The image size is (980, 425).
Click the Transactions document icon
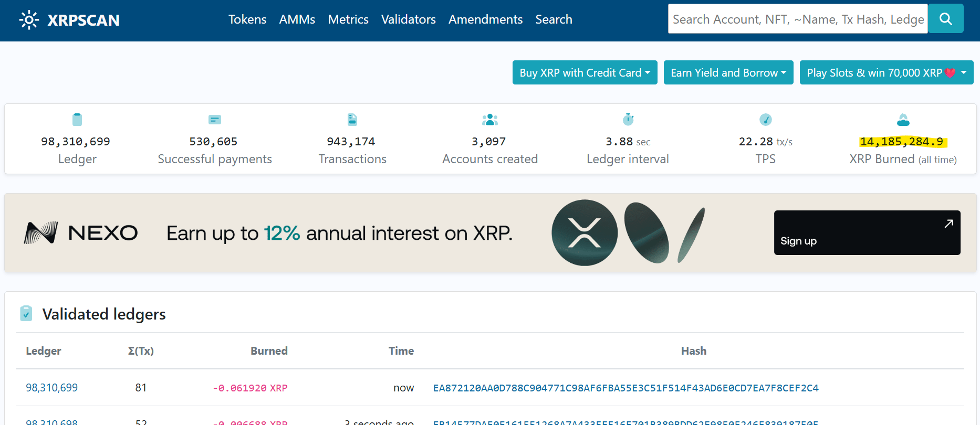pyautogui.click(x=352, y=120)
